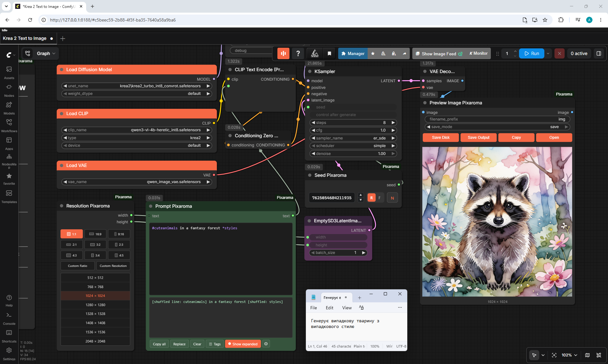Viewport: 608px width, 364px height.
Task: Select the 16:9 aspect ratio
Action: pyautogui.click(x=95, y=234)
